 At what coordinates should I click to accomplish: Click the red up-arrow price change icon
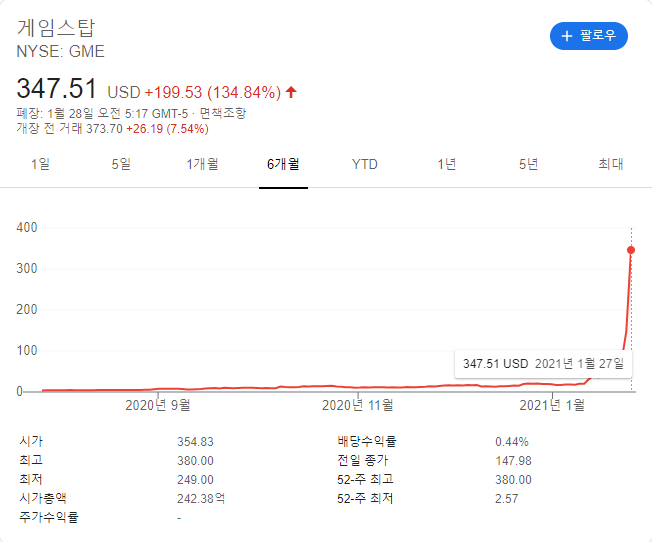click(x=291, y=92)
